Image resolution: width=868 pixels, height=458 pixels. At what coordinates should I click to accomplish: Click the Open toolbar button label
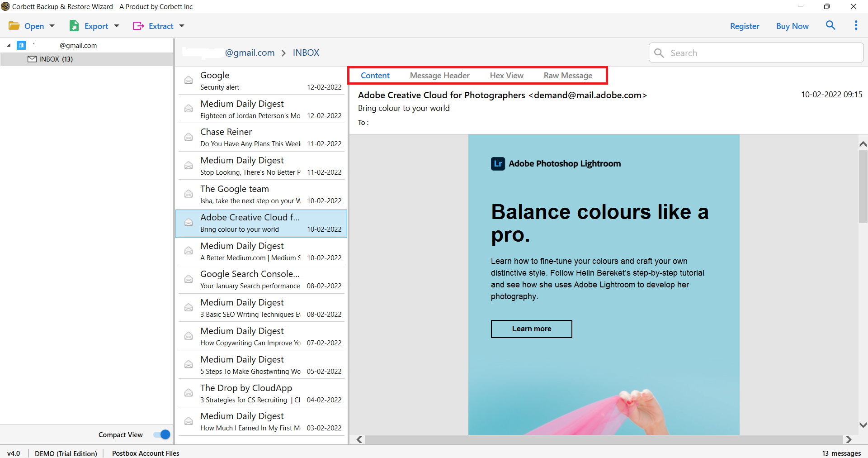click(34, 26)
